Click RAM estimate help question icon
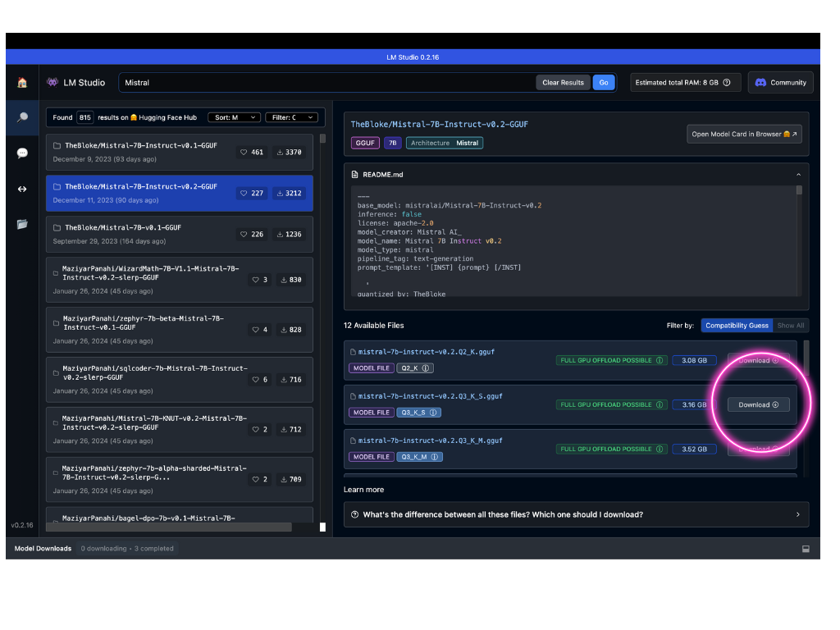The width and height of the screenshot is (840, 630). click(x=727, y=83)
